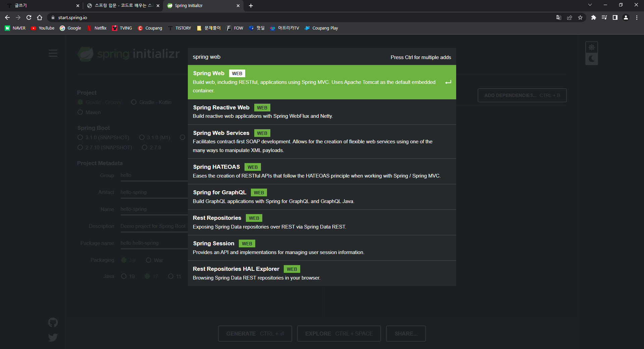644x349 pixels.
Task: Open TVING bookmark
Action: pos(122,28)
